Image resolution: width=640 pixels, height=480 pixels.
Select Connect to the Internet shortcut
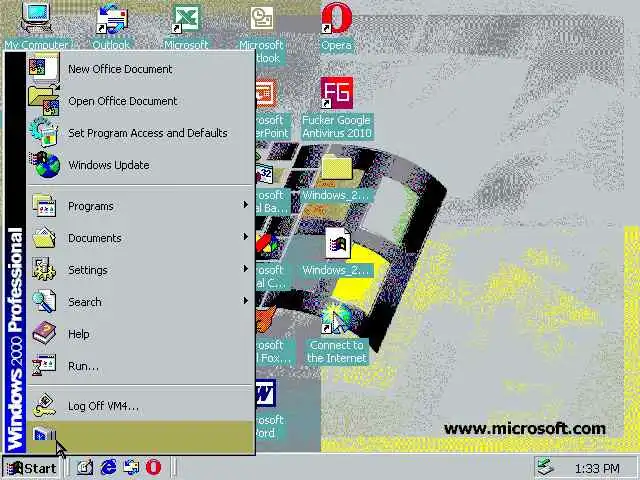(337, 334)
